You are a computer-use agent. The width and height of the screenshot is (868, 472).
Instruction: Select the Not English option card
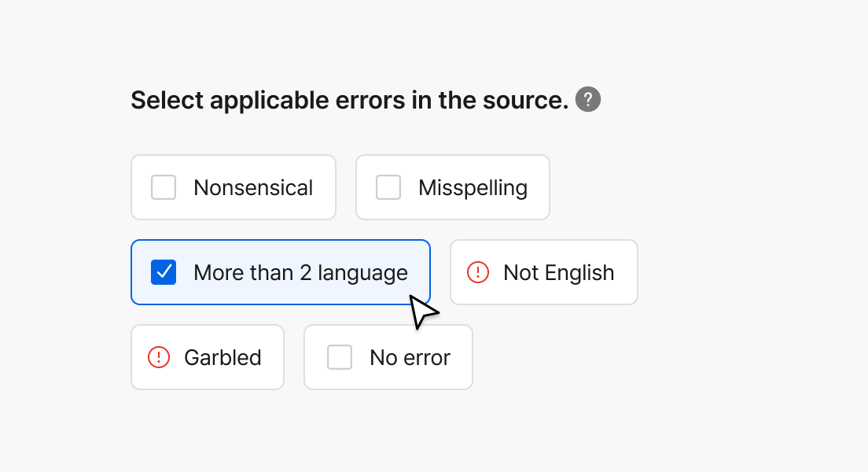(544, 272)
